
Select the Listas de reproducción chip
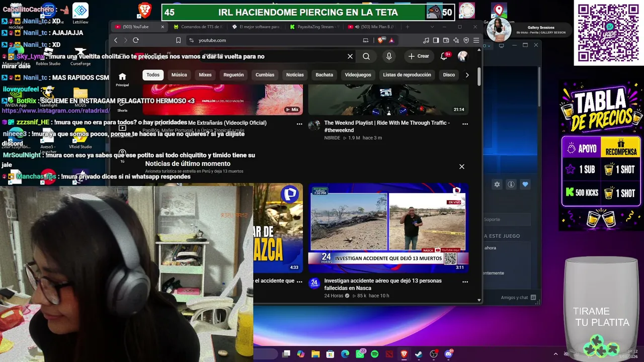tap(407, 75)
